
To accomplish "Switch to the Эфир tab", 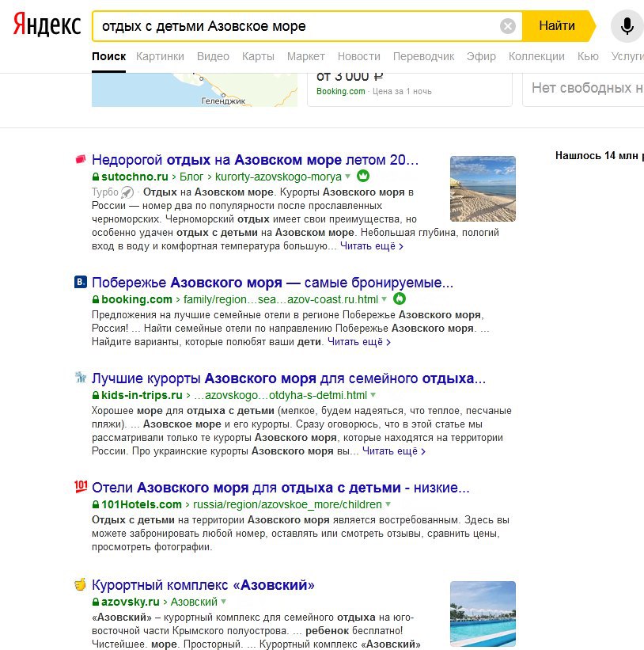I will coord(481,56).
